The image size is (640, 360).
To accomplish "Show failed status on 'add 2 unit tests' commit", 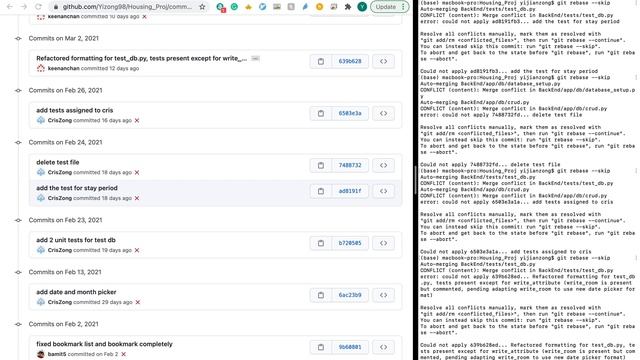I will (x=137, y=250).
